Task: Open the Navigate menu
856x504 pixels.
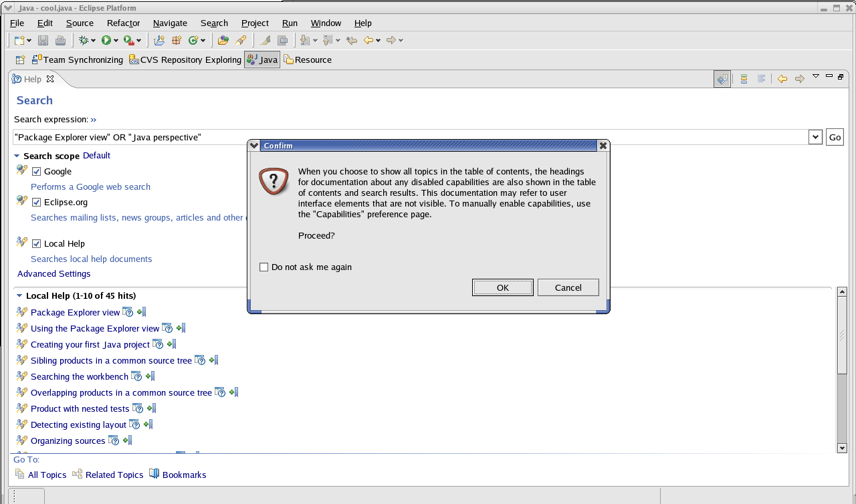Action: coord(170,23)
